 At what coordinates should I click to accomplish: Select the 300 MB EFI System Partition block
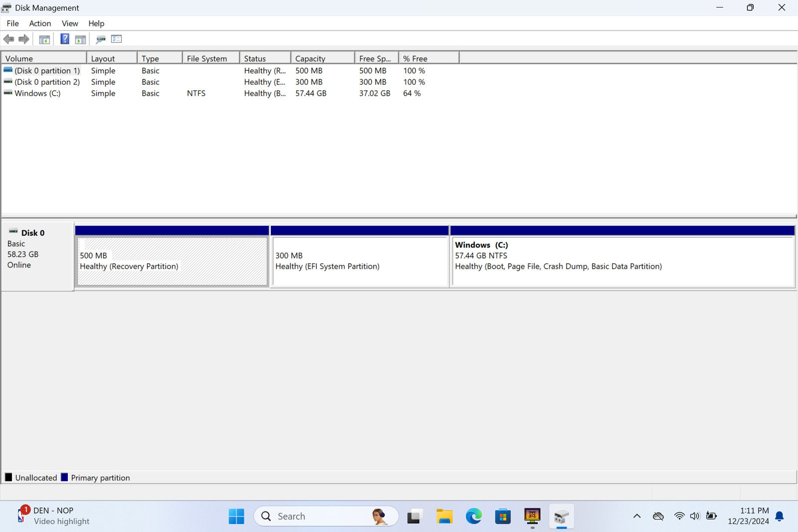(359, 261)
